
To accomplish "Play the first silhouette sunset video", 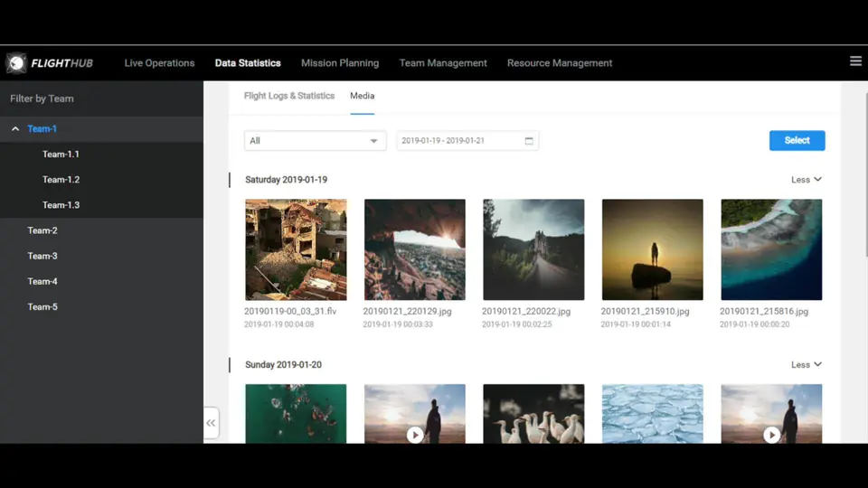I will coord(414,435).
